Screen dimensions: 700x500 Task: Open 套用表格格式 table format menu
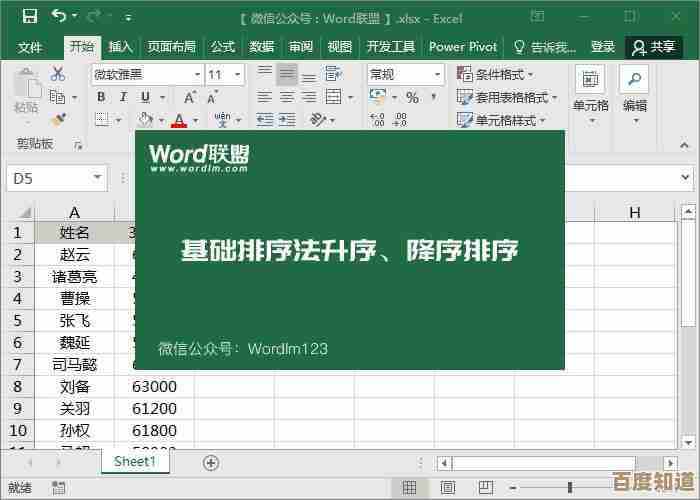click(x=508, y=97)
